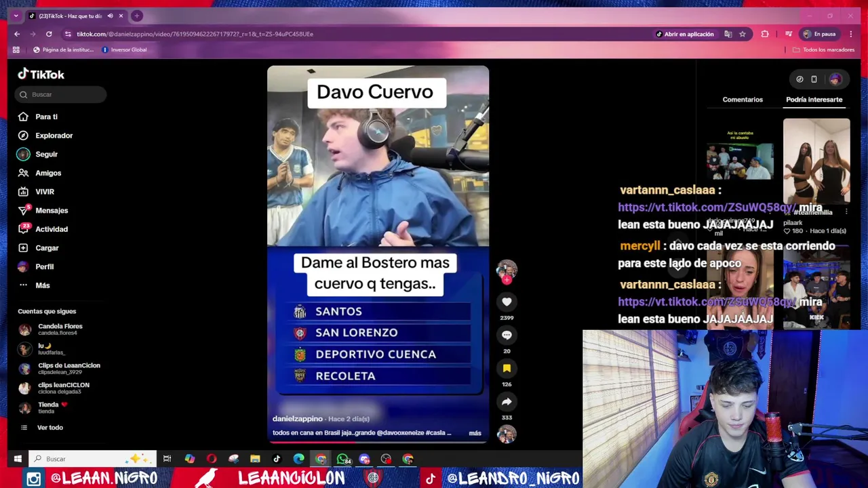
Task: Open Página de la institución bookmark
Action: pos(63,49)
